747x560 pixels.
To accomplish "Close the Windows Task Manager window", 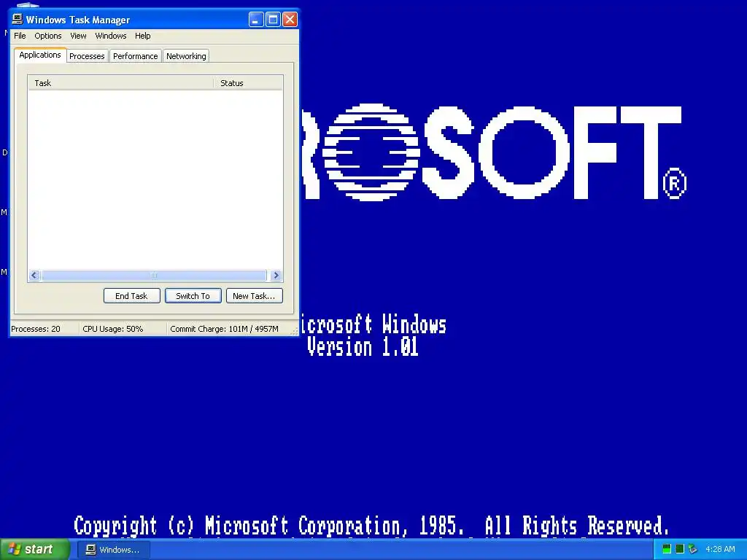I will [290, 20].
